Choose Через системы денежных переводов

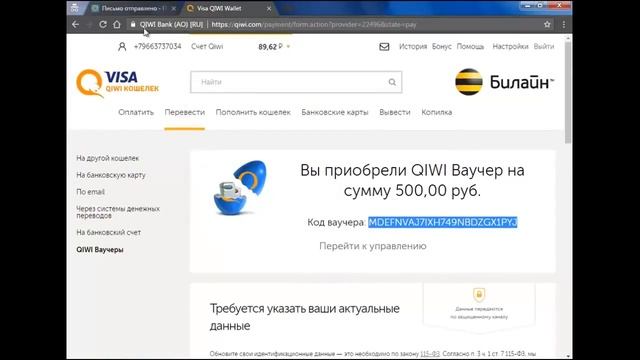(x=118, y=212)
